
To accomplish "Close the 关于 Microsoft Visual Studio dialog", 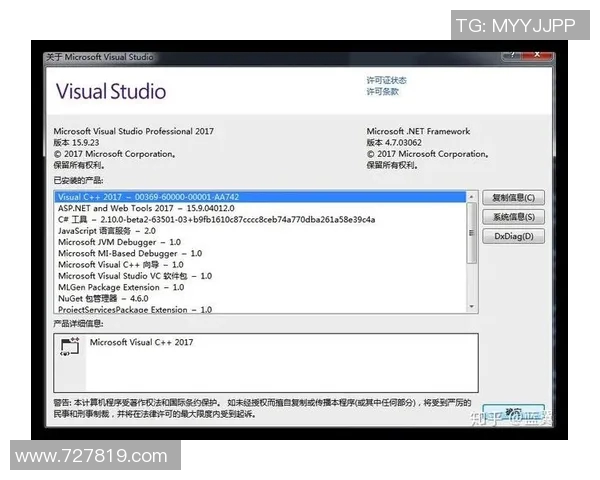I will click(x=537, y=55).
